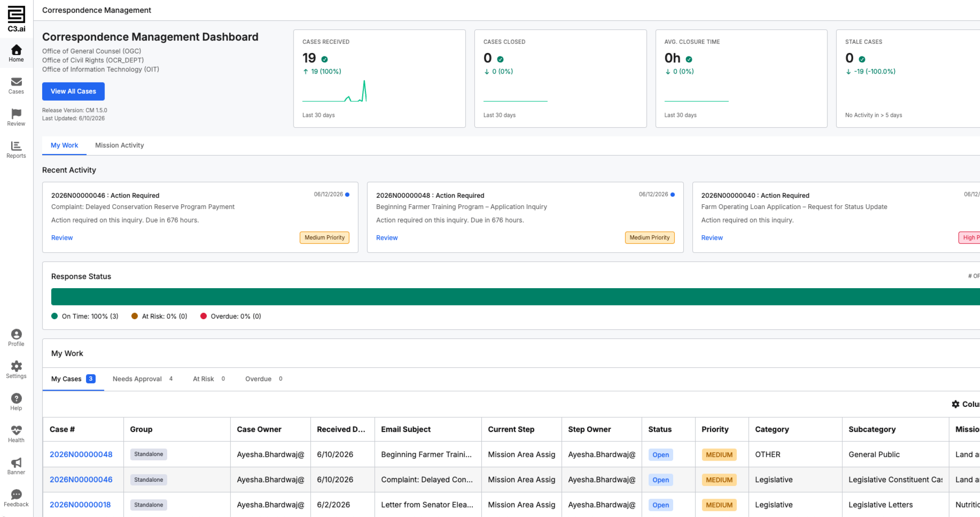Viewport: 980px width, 517px height.
Task: Sort by the Category column header
Action: pyautogui.click(x=796, y=429)
